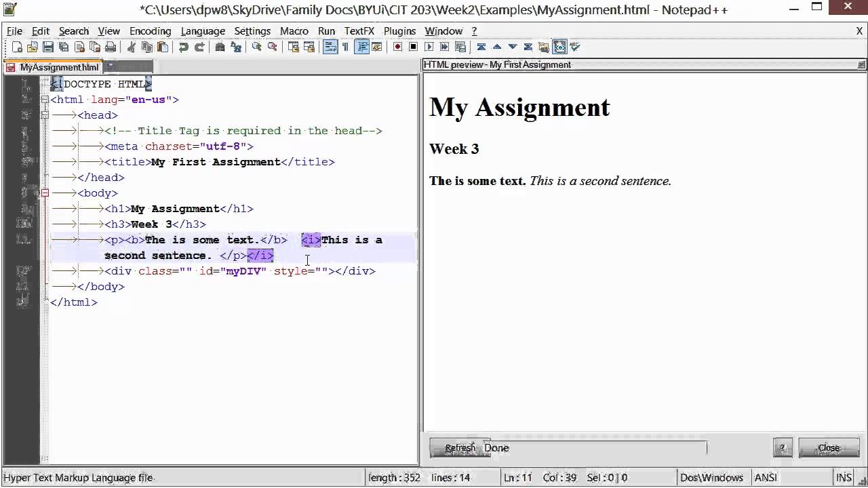The image size is (868, 488).
Task: Open the Macro menu
Action: (294, 31)
